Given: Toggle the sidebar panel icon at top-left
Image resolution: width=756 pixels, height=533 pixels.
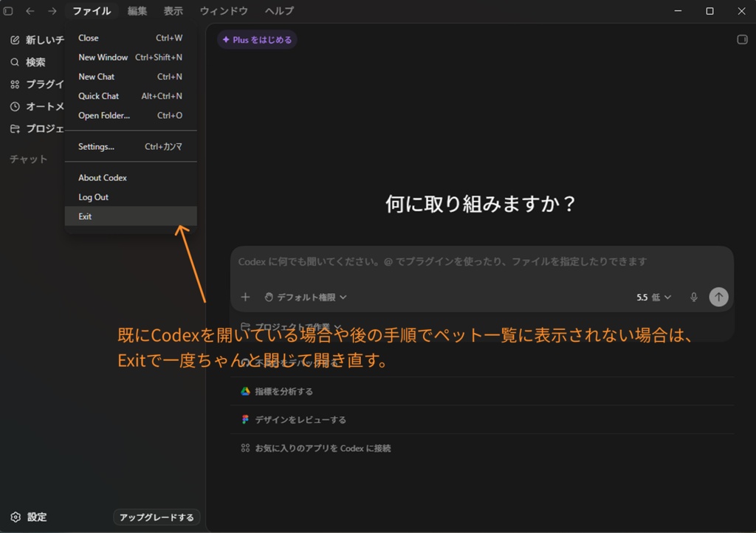Looking at the screenshot, I should [x=7, y=10].
